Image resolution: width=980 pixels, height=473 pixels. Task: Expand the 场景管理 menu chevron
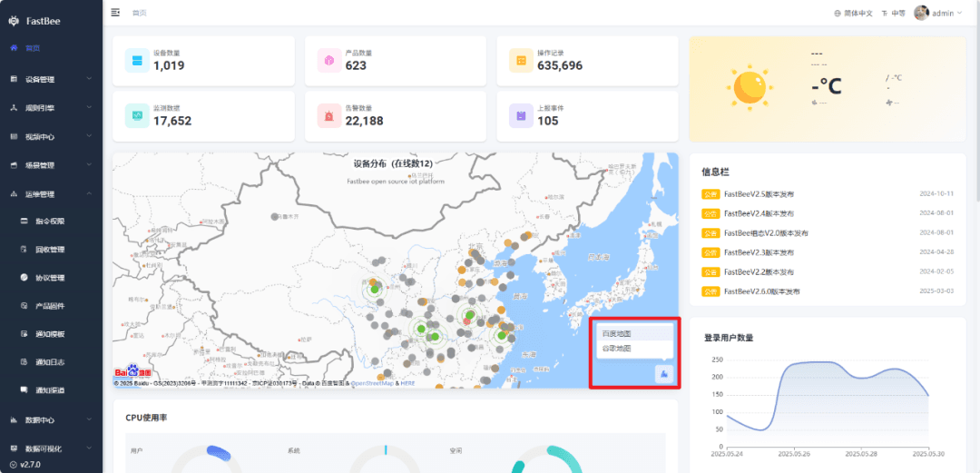(x=89, y=165)
